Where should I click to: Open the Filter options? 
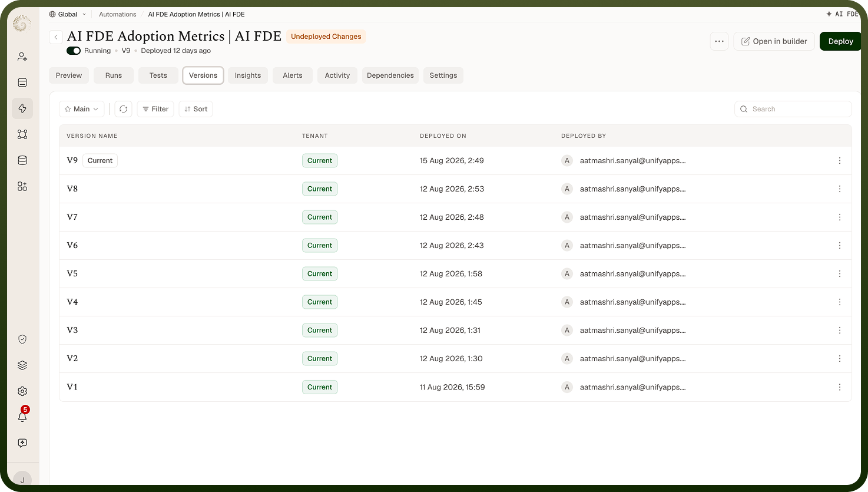pos(155,109)
